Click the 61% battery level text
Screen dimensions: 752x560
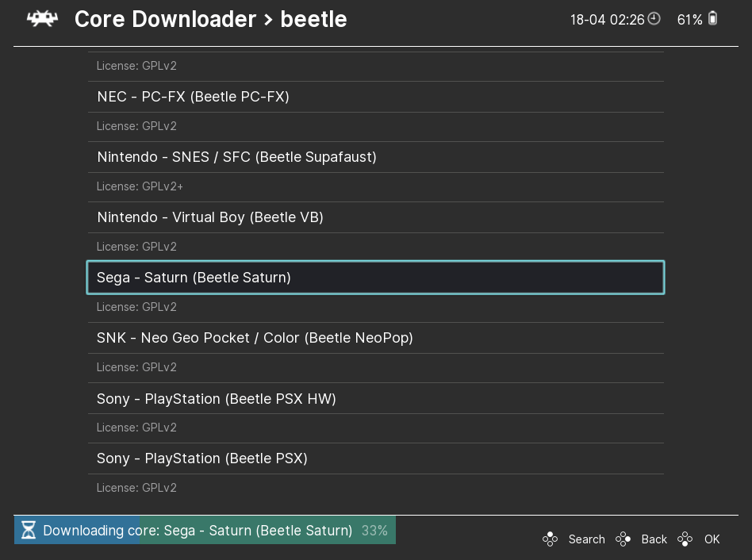(689, 20)
